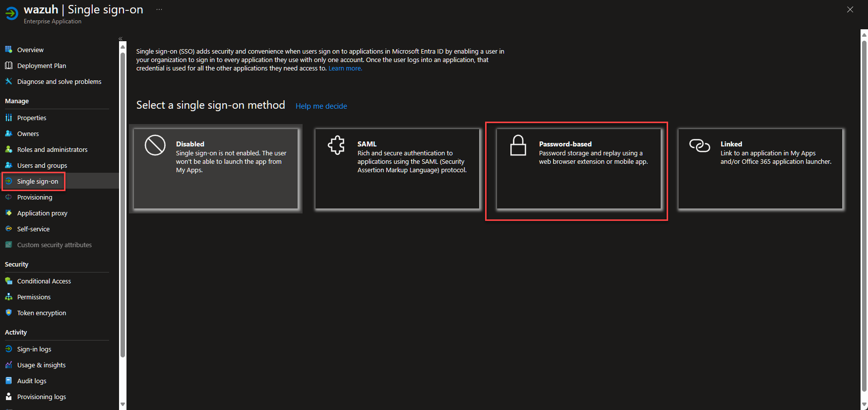Click the Audit logs icon

pos(8,381)
